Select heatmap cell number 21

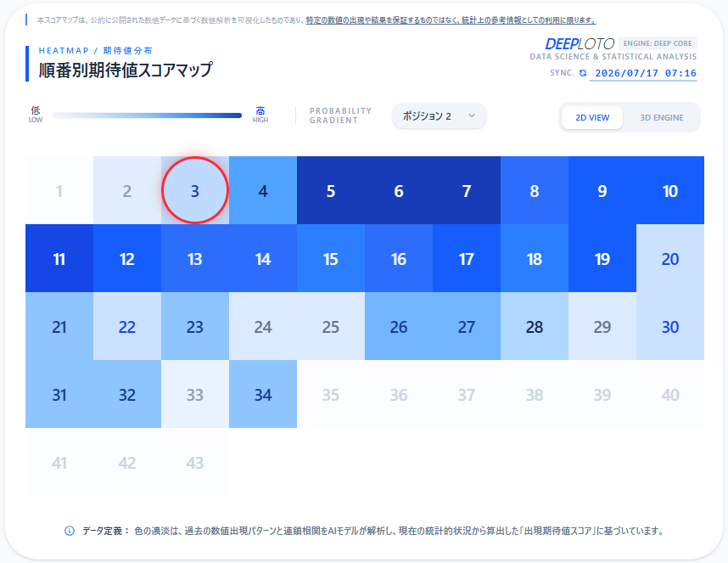pyautogui.click(x=59, y=326)
